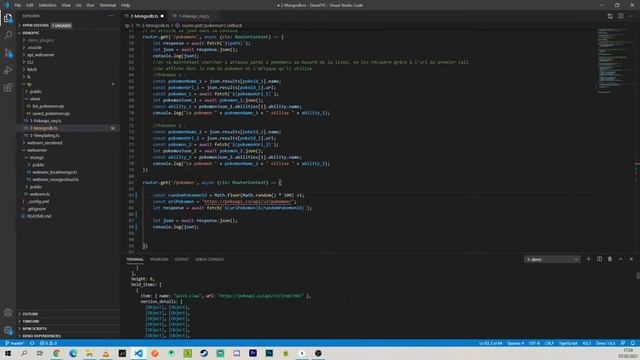Open Premiere Pro from the taskbar
Image resolution: width=640 pixels, height=360 pixels.
253,353
